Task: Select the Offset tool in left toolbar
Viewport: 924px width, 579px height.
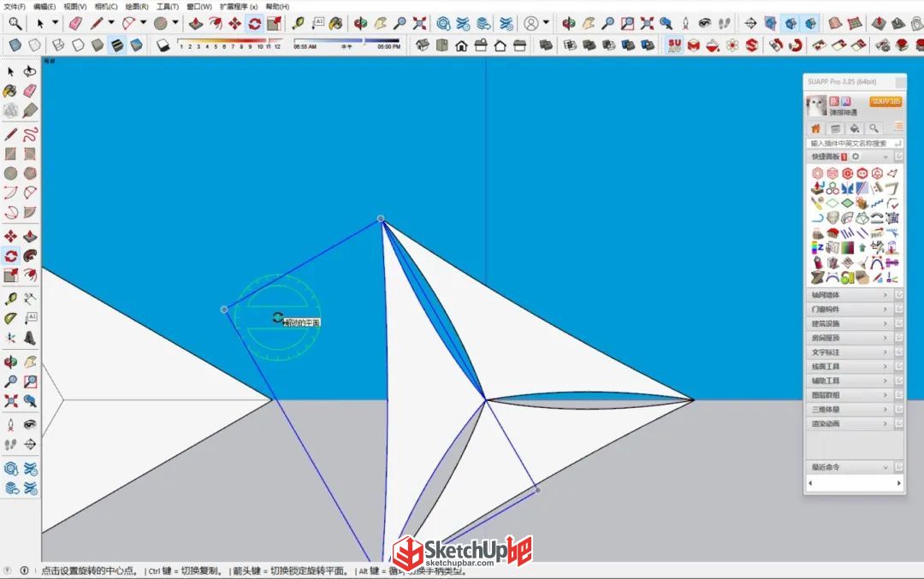Action: pos(30,275)
